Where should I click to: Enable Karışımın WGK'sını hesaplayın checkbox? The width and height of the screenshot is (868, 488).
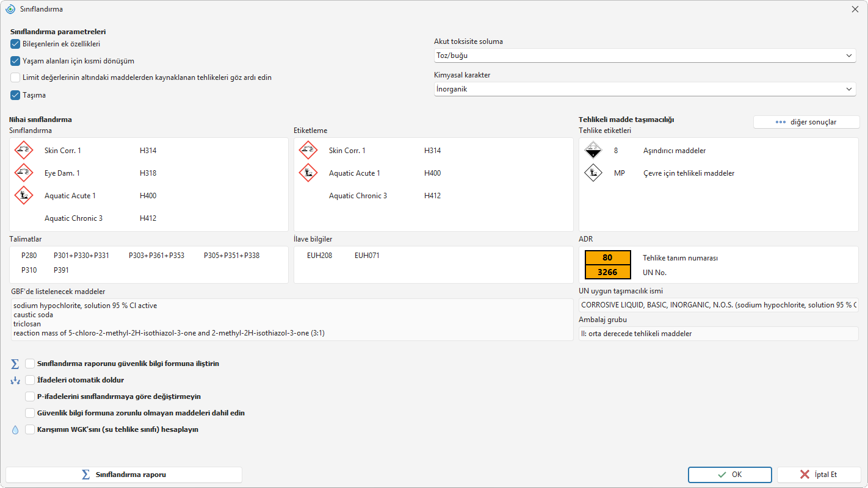[30, 429]
